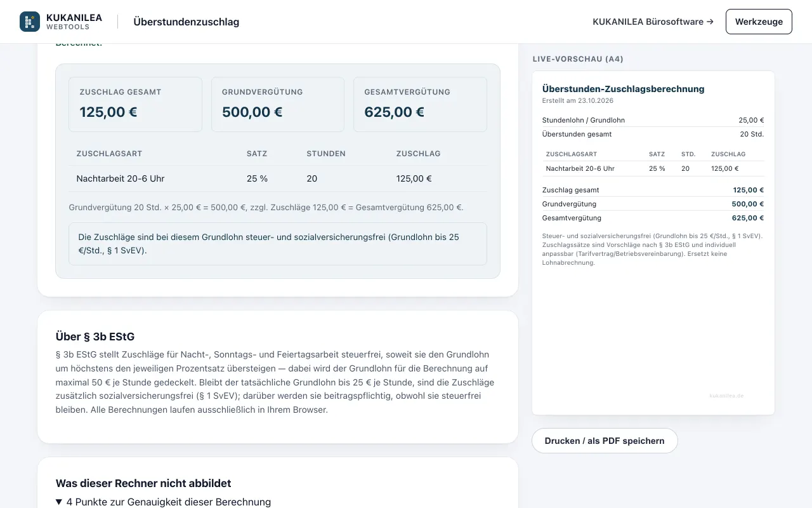Image resolution: width=812 pixels, height=508 pixels.
Task: Click the Grundvergütung calculation summary line
Action: click(x=266, y=207)
